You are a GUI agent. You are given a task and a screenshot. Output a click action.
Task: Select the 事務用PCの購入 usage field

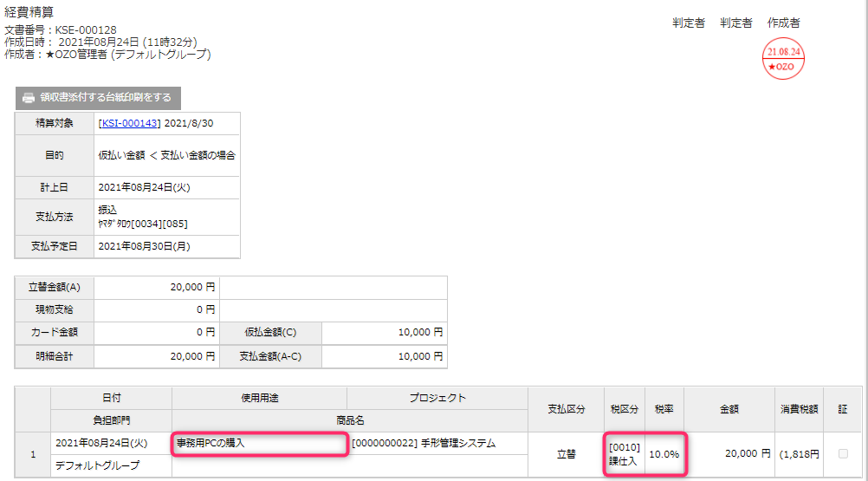259,444
